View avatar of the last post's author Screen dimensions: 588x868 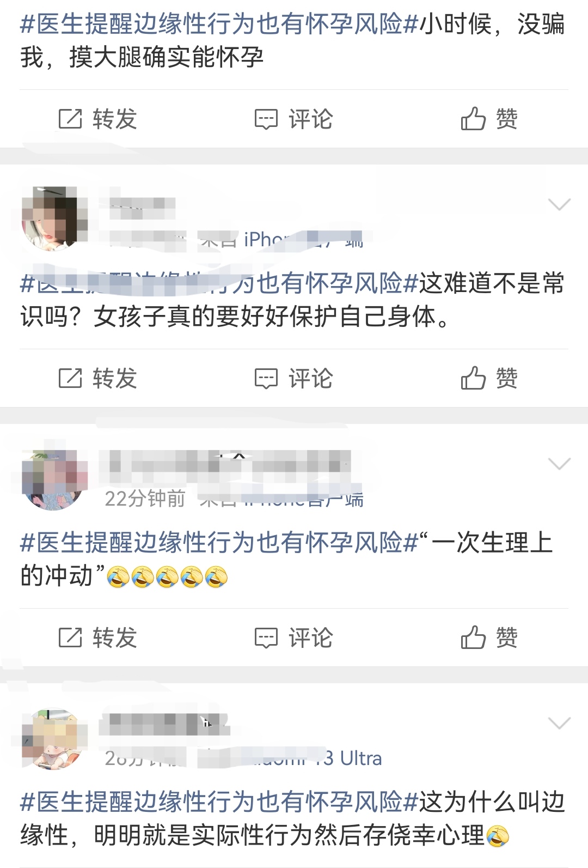coord(54,738)
